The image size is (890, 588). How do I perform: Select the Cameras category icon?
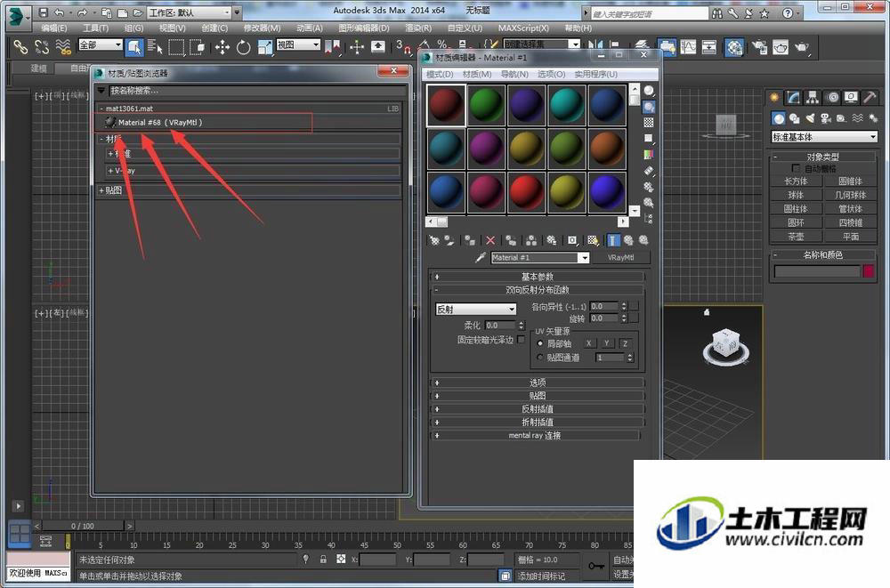[825, 118]
